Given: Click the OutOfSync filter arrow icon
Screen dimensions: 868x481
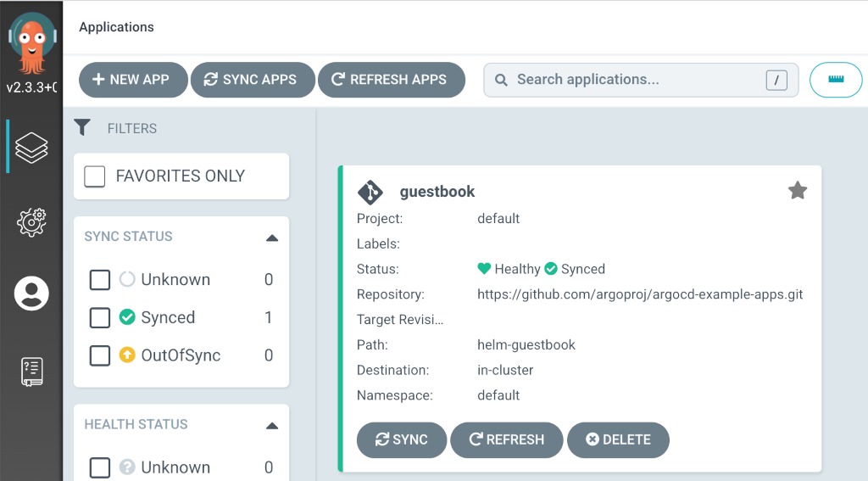Looking at the screenshot, I should [127, 355].
